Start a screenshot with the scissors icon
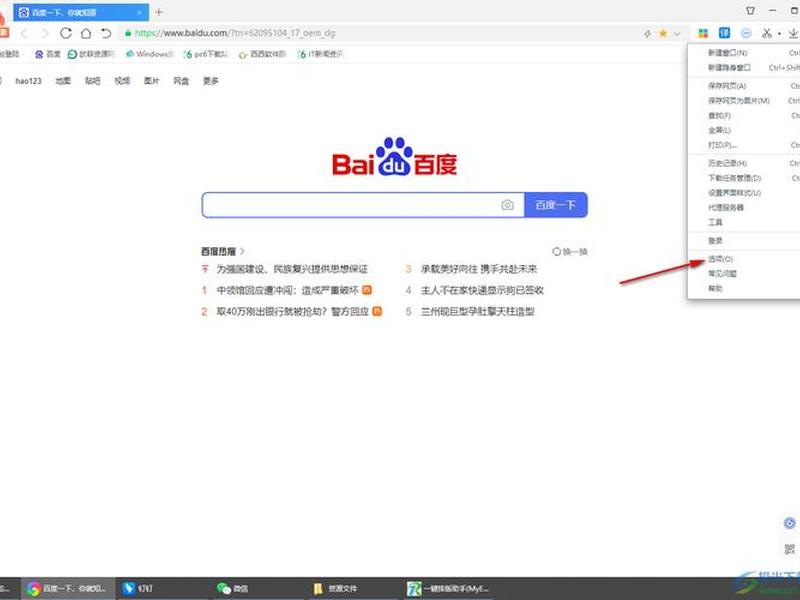The height and width of the screenshot is (600, 800). 767,33
